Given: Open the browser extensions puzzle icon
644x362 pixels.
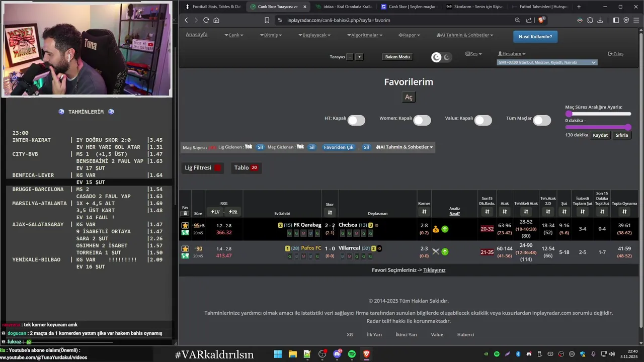Looking at the screenshot, I should pos(590,20).
